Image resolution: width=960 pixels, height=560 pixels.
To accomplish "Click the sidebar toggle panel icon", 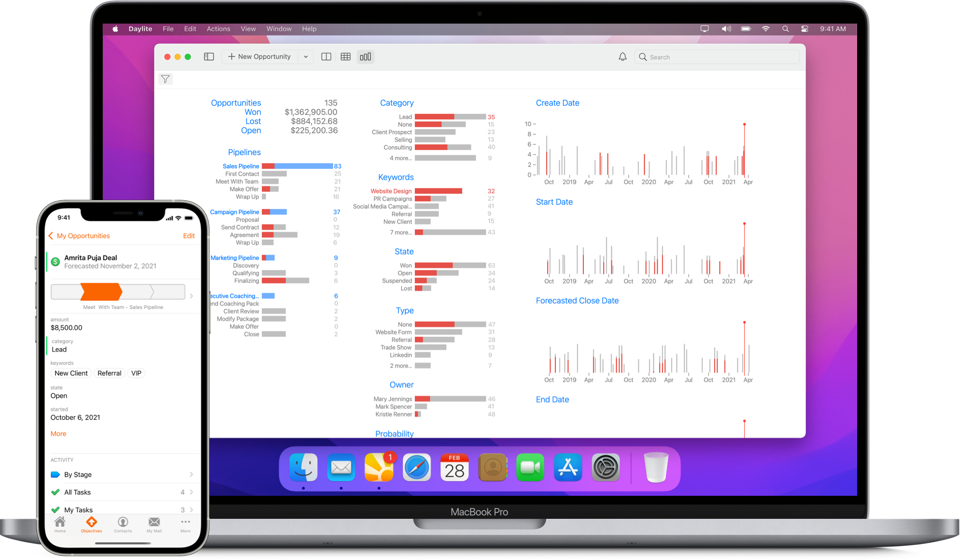I will [210, 56].
